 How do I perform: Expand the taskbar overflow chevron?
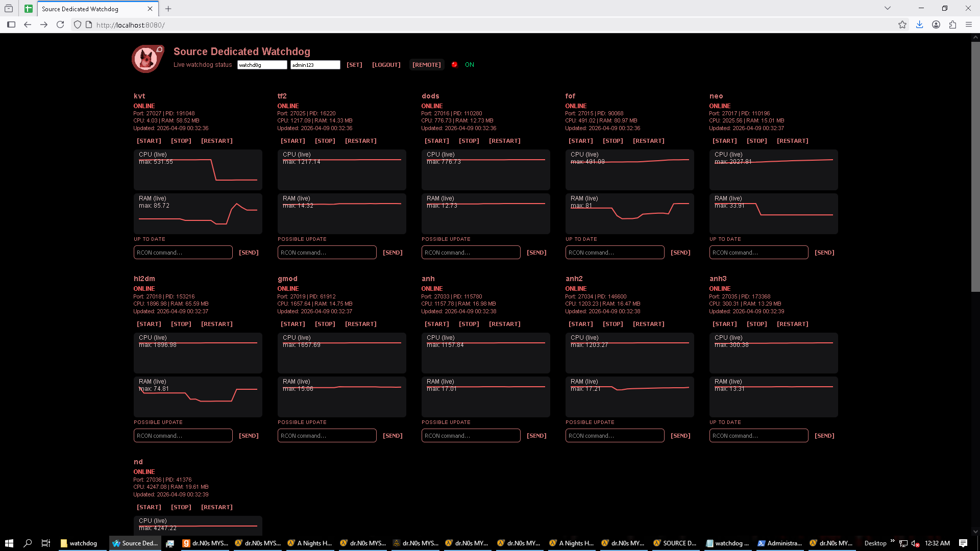(892, 541)
